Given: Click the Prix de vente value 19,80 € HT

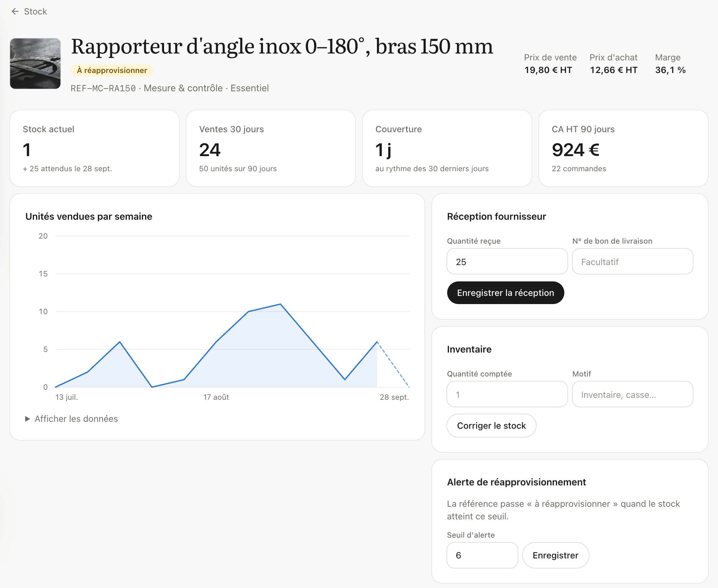Looking at the screenshot, I should click(x=548, y=70).
